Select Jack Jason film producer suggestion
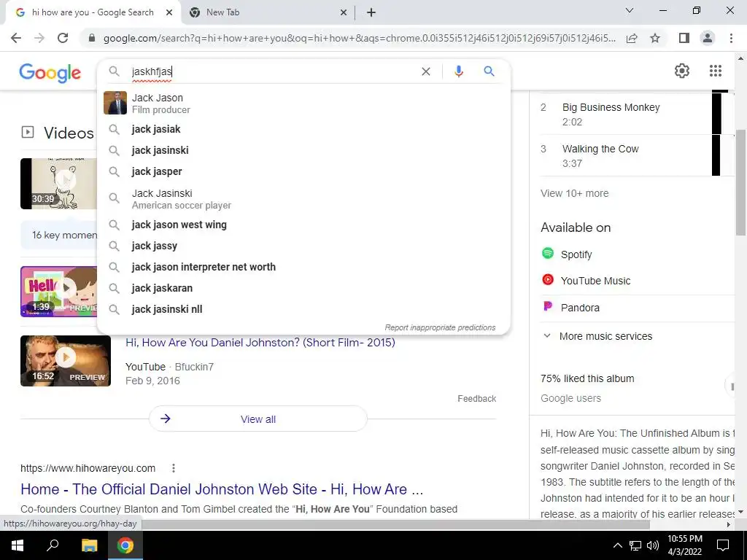This screenshot has width=747, height=560. (303, 103)
